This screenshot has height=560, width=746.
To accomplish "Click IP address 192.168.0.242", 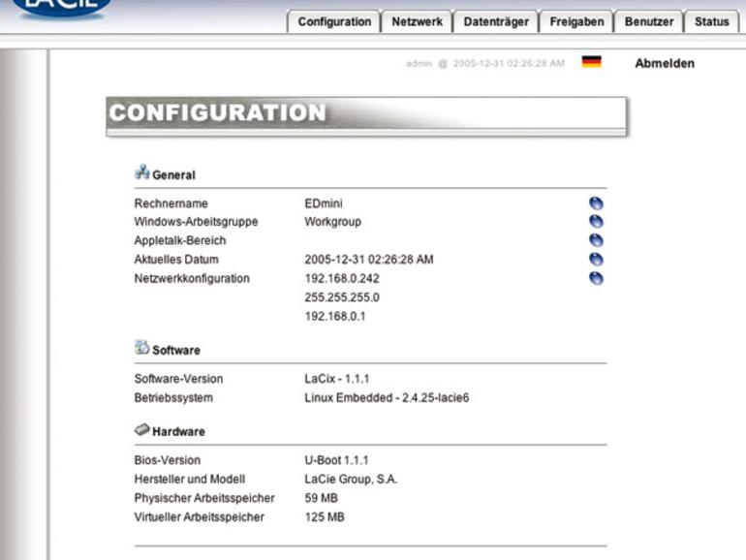I will point(342,278).
